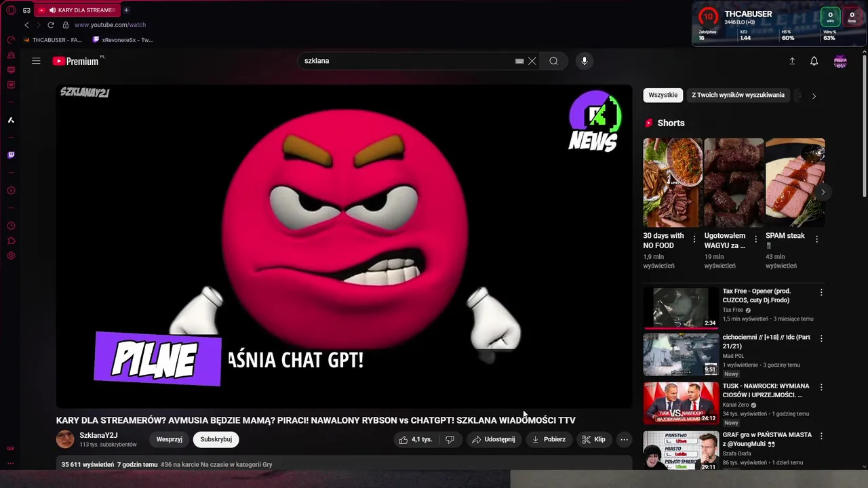Open SzklanaY2J channel avatar
The image size is (868, 488).
pos(65,439)
